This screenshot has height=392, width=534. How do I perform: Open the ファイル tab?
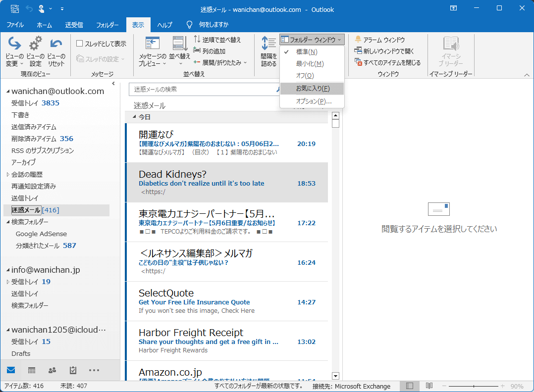[x=15, y=25]
